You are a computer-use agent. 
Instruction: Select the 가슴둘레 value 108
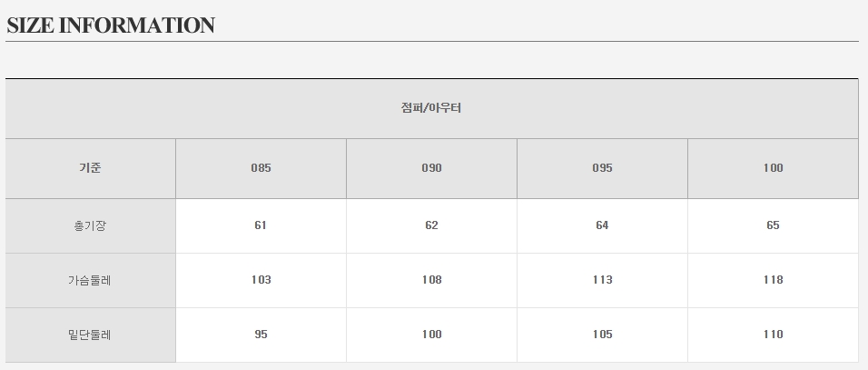(431, 280)
